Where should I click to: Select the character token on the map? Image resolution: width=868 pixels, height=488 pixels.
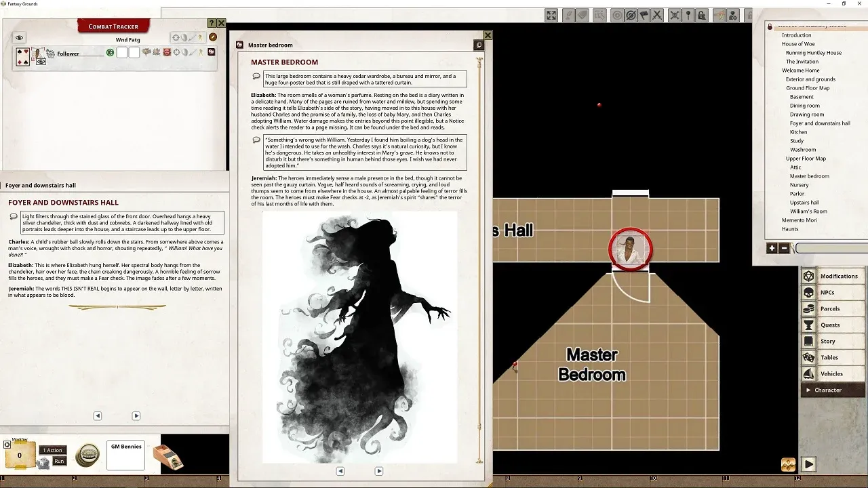pos(631,249)
